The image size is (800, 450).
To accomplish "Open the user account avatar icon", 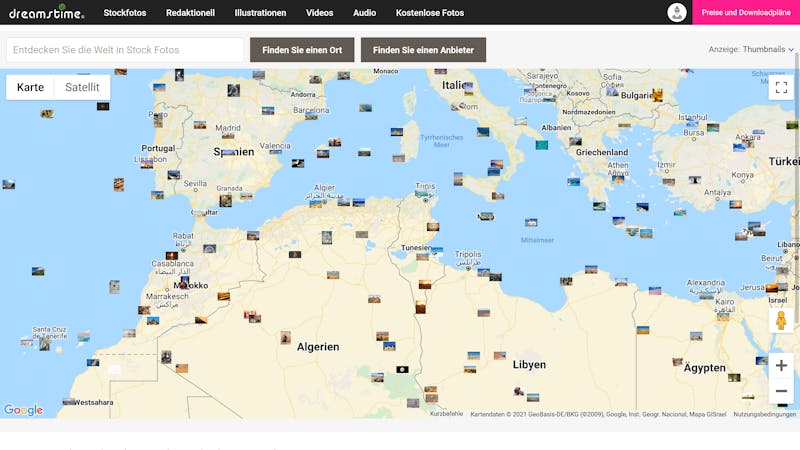I will coord(677,12).
